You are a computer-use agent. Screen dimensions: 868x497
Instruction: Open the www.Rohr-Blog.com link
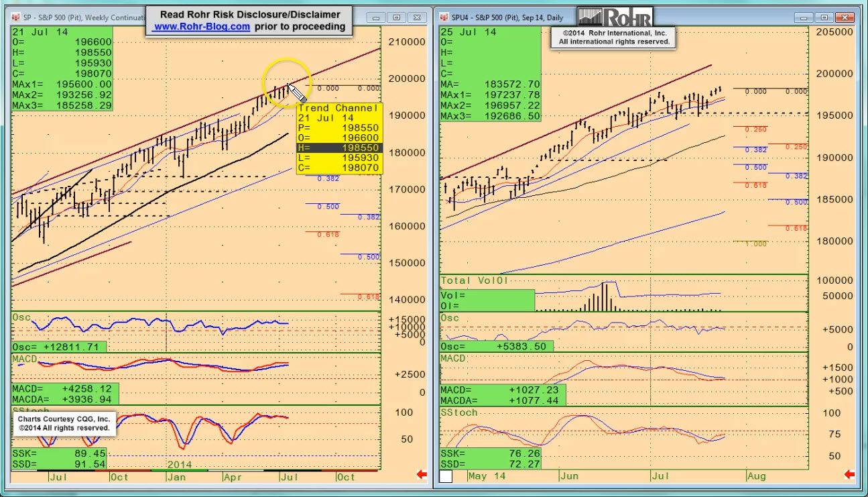202,27
